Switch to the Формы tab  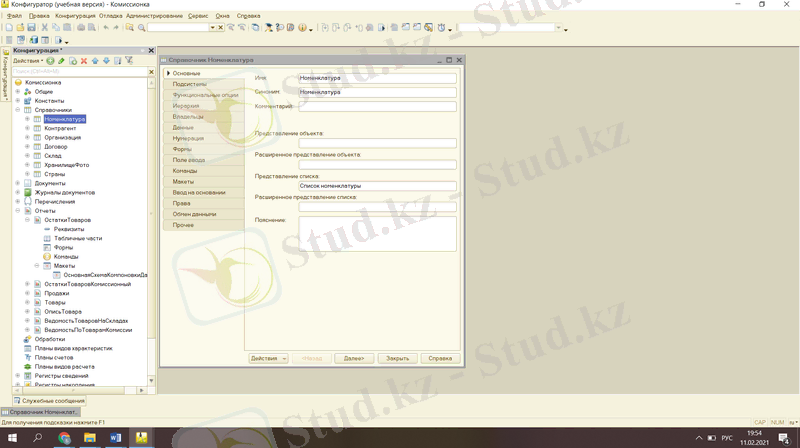(204, 150)
